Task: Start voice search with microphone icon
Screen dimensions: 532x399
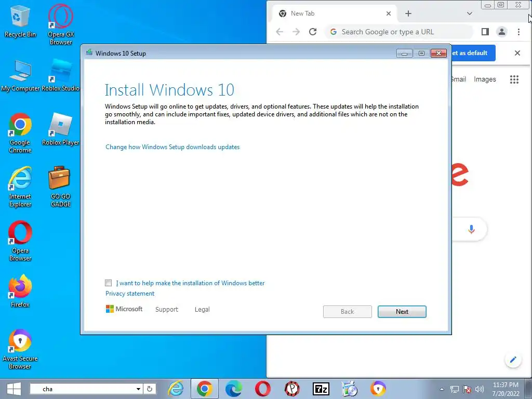Action: [471, 229]
